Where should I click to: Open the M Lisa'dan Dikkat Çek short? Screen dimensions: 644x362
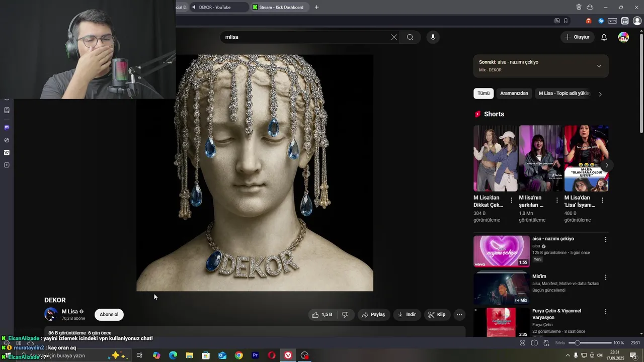pyautogui.click(x=495, y=158)
